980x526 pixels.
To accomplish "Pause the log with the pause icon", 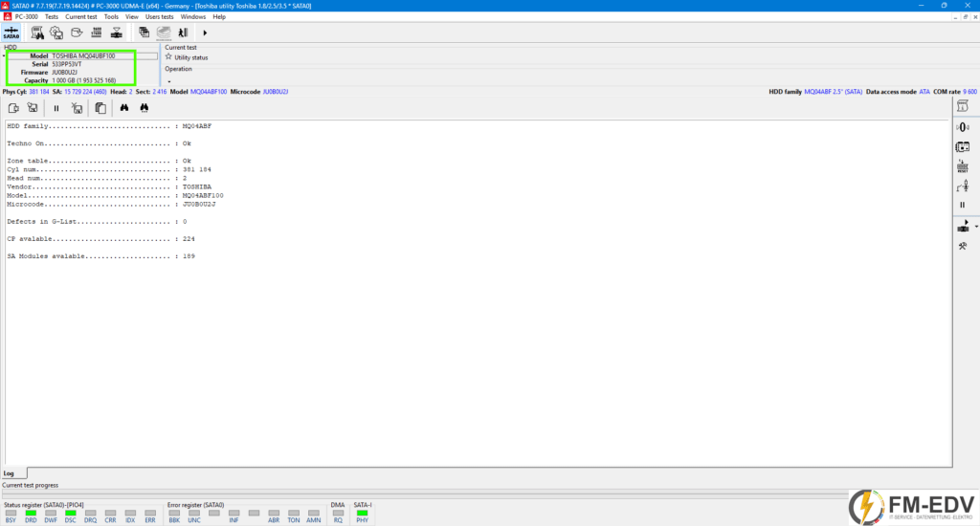I will tap(56, 108).
